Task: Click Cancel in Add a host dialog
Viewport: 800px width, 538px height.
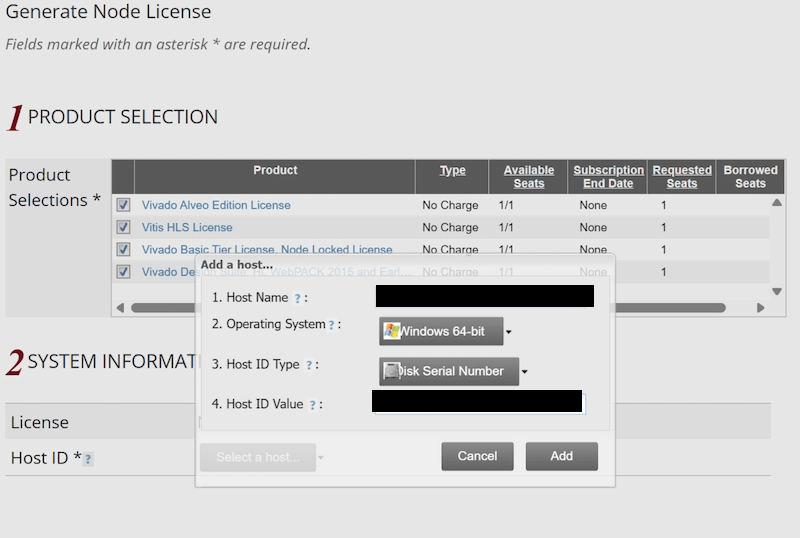Action: point(478,456)
